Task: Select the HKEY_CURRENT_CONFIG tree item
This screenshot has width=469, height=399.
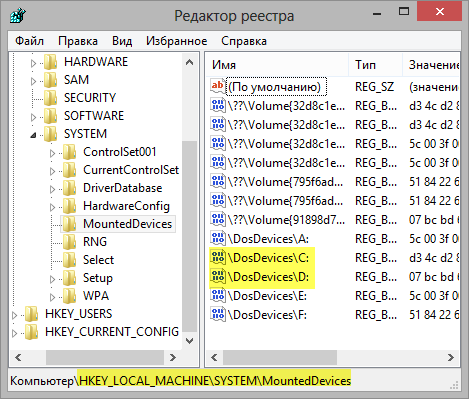Action: click(112, 332)
